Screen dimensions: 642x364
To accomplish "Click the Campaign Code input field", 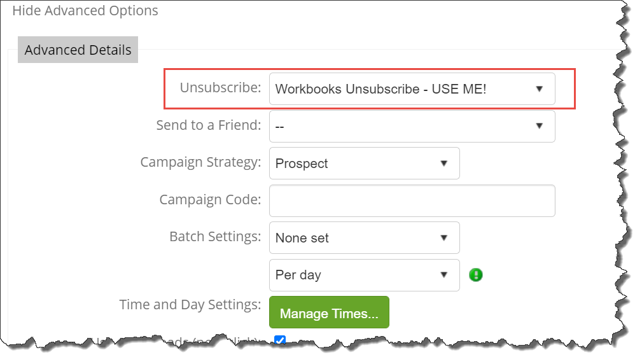I will 412,200.
